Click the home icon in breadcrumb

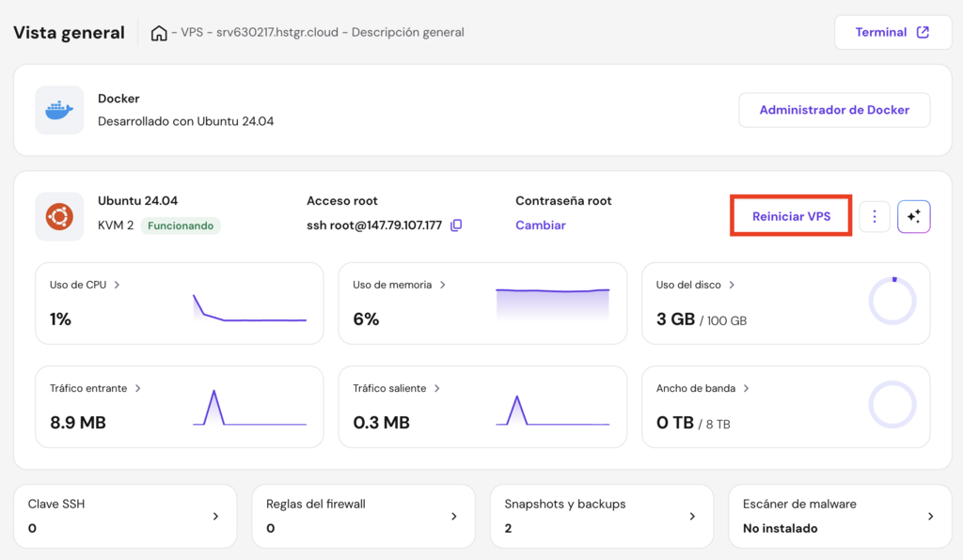click(159, 33)
